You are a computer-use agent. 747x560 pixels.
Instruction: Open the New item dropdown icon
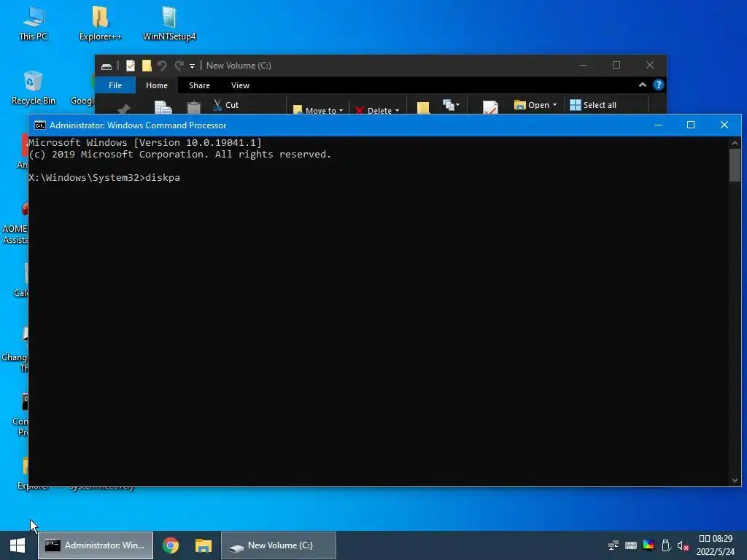pos(451,104)
